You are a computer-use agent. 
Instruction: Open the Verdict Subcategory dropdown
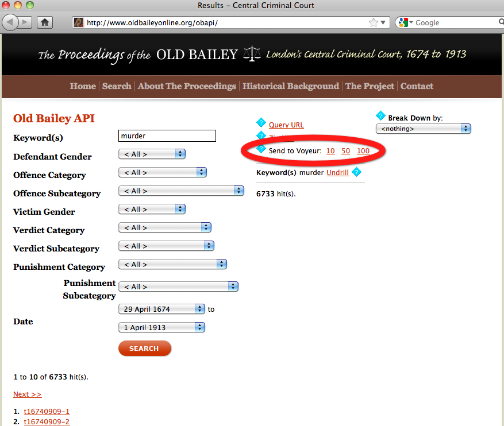(x=166, y=246)
